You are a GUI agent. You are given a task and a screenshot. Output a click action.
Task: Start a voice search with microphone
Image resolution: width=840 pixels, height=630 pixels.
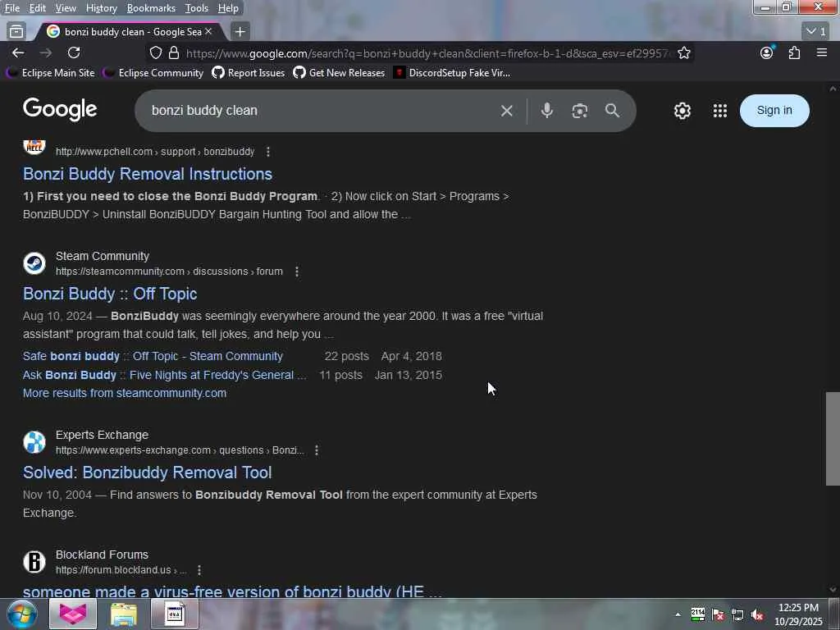click(546, 111)
